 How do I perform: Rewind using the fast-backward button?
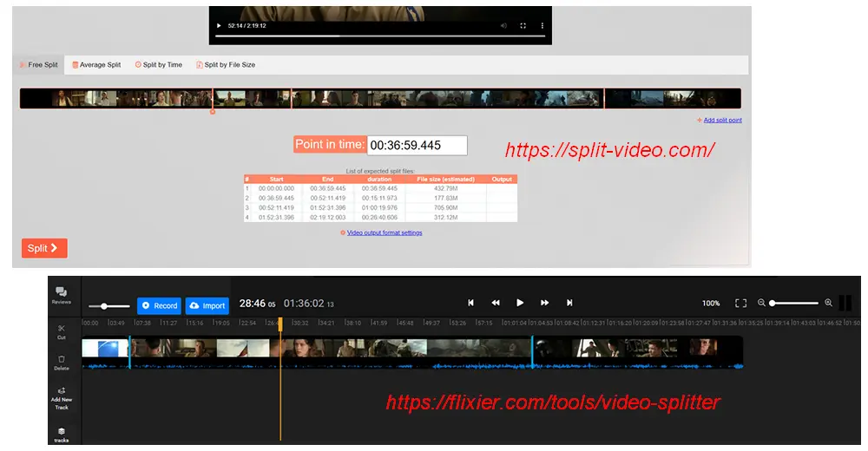coord(496,303)
